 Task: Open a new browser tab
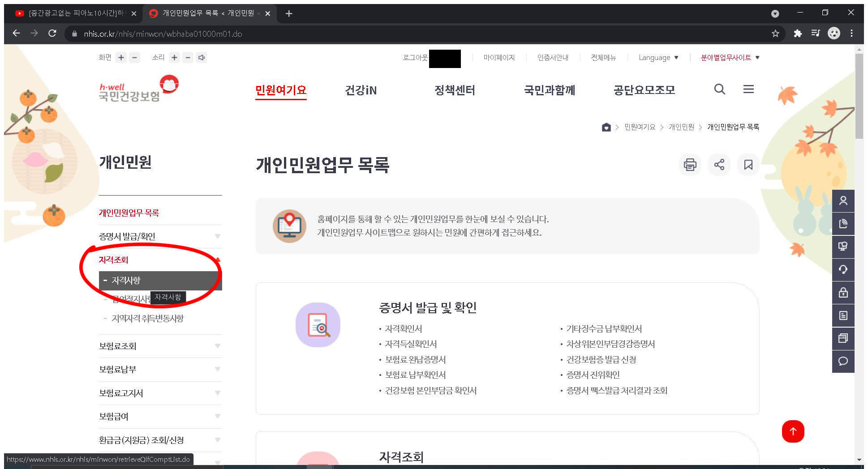[x=289, y=13]
